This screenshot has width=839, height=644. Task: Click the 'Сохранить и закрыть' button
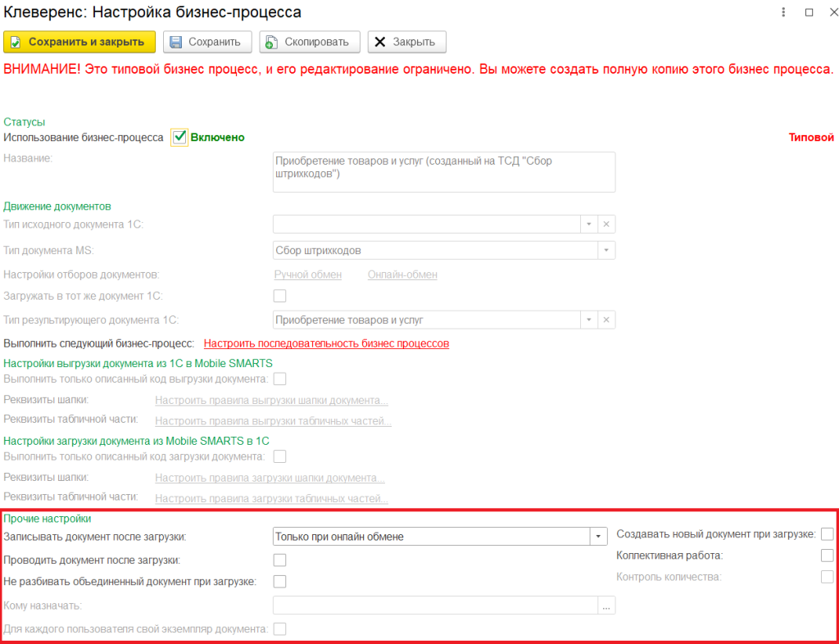[79, 43]
